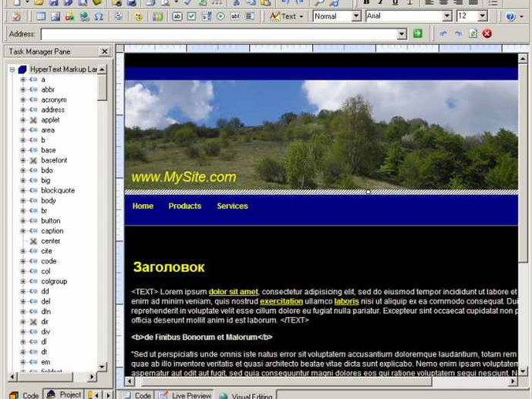Insert a radio button form control
This screenshot has width=532, height=399.
click(221, 16)
